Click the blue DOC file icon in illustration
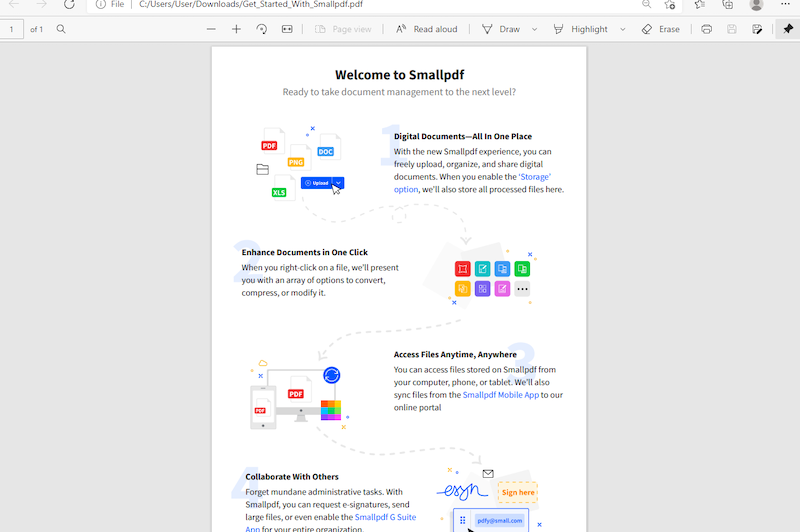Viewport: 800px width, 532px height. pos(328,147)
